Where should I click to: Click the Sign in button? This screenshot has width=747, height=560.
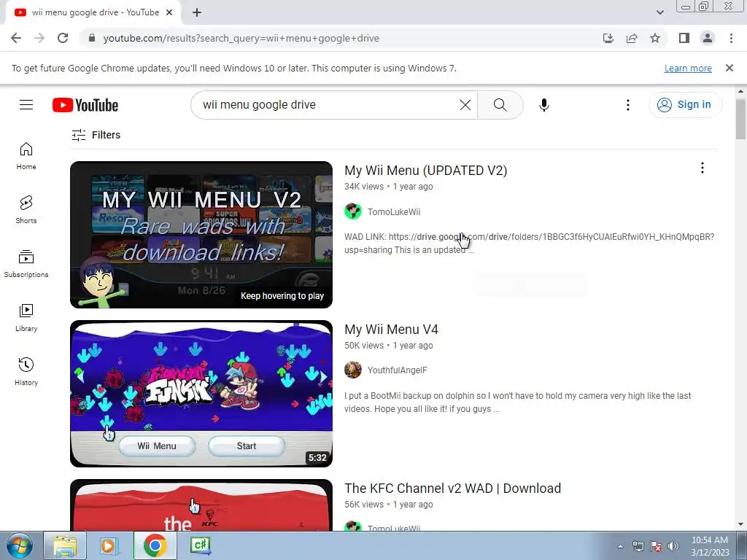685,105
